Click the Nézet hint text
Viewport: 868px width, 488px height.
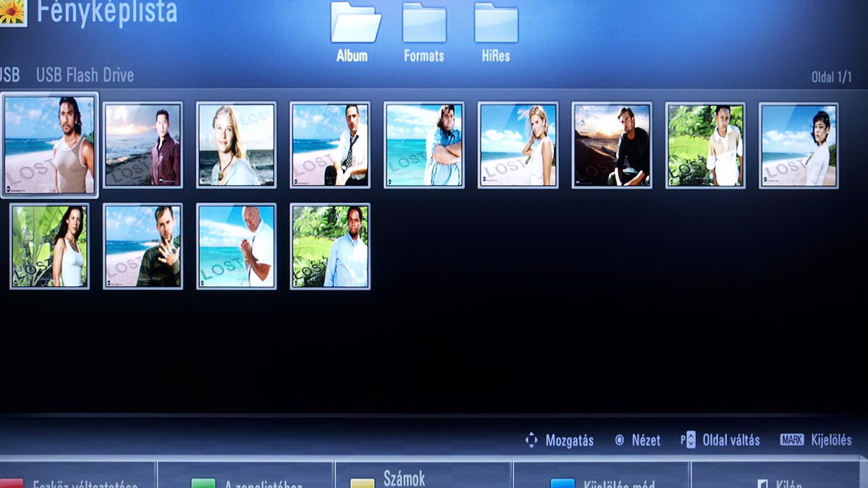(646, 440)
